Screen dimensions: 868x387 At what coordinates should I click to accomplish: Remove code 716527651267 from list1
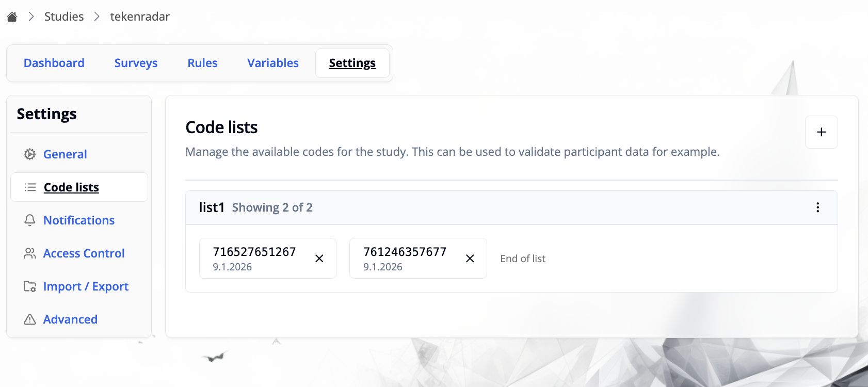click(x=319, y=259)
